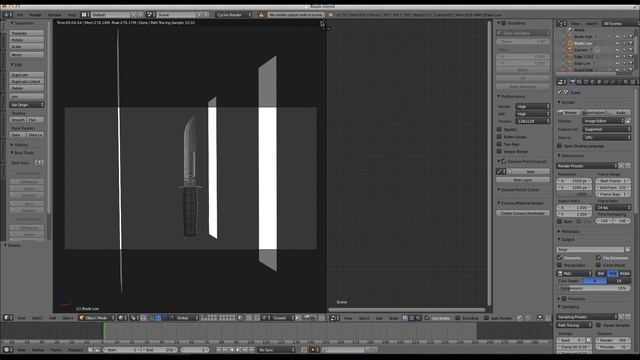Screen dimensions: 640x360
Task: Toggle the Open Shading Language checkbox
Action: [x=560, y=146]
